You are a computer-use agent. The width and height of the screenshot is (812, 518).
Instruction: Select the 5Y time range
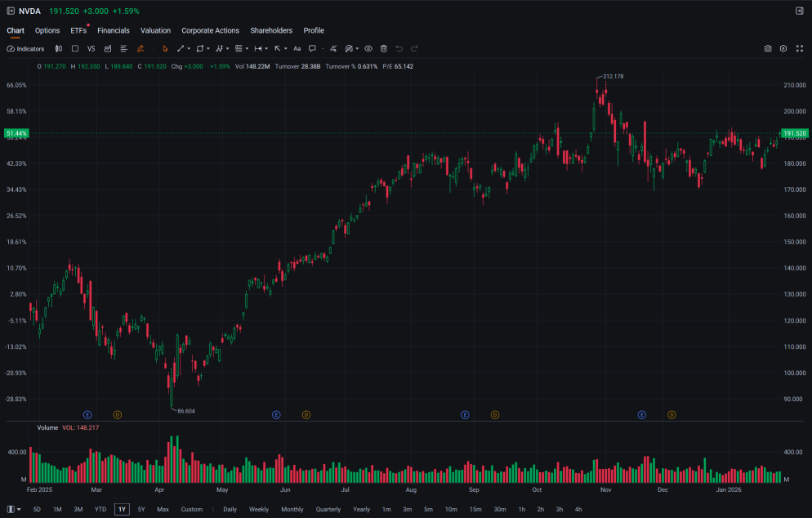click(x=141, y=510)
